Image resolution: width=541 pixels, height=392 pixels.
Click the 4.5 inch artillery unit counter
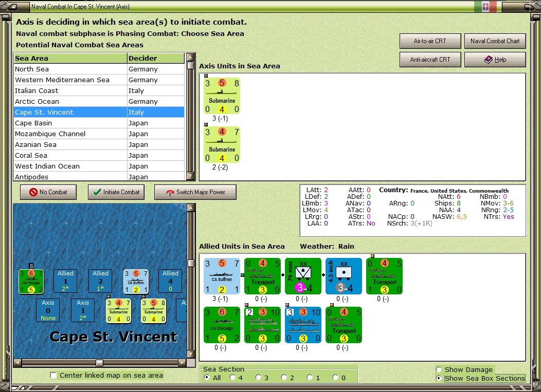point(344,276)
